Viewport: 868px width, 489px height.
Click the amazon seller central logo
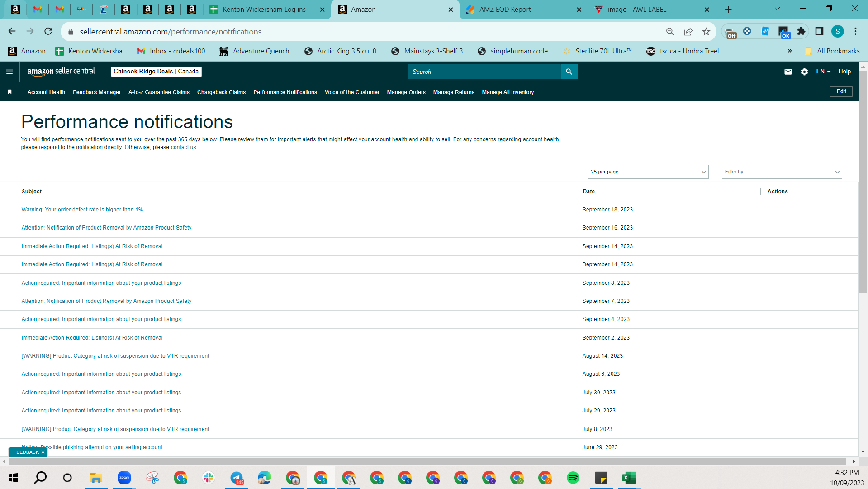61,72
